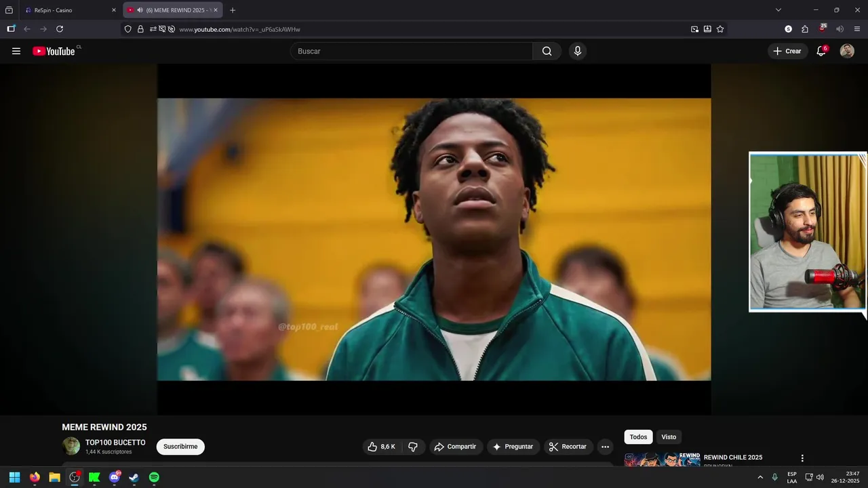Open TOP100 BUCETTO channel name link
868x488 pixels.
(x=115, y=443)
